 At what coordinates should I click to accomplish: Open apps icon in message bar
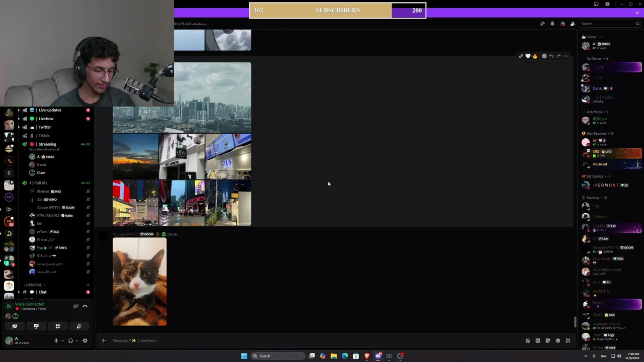pyautogui.click(x=568, y=340)
